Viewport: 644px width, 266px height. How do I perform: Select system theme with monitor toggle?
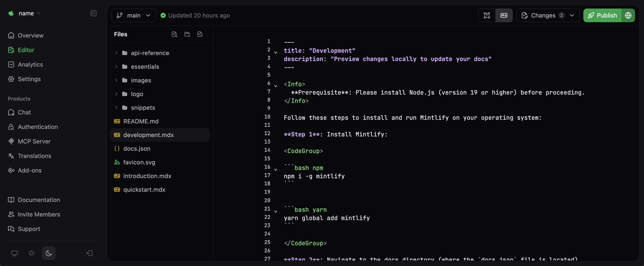coord(15,253)
